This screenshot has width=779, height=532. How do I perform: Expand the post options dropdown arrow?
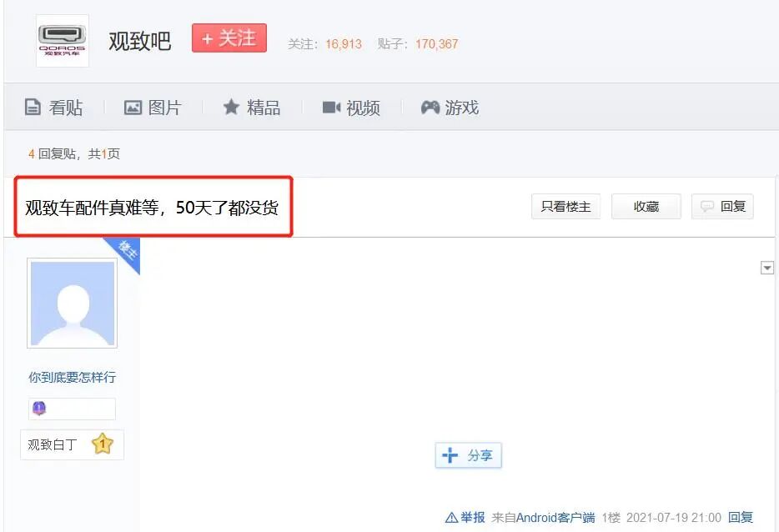(x=767, y=269)
